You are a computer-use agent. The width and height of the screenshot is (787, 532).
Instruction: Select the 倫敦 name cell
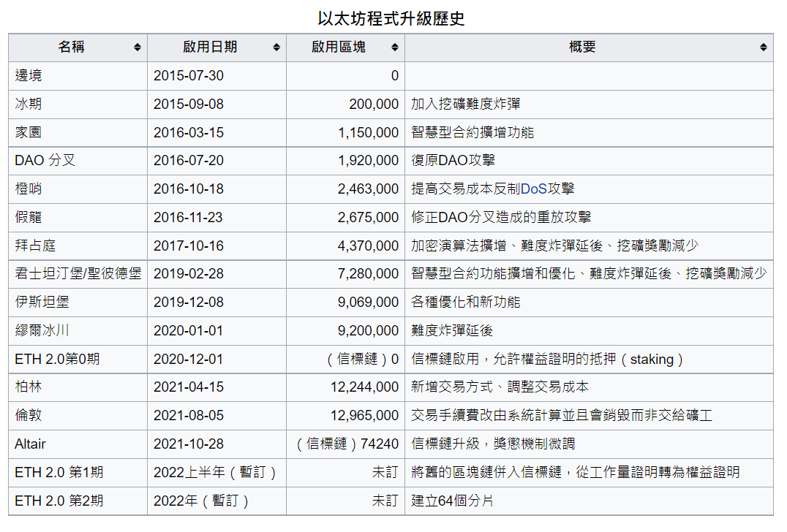pos(78,416)
